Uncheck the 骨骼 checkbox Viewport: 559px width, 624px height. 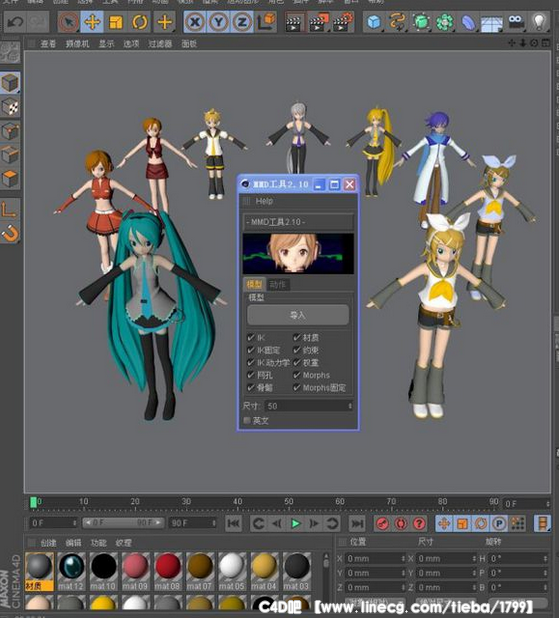[x=251, y=387]
